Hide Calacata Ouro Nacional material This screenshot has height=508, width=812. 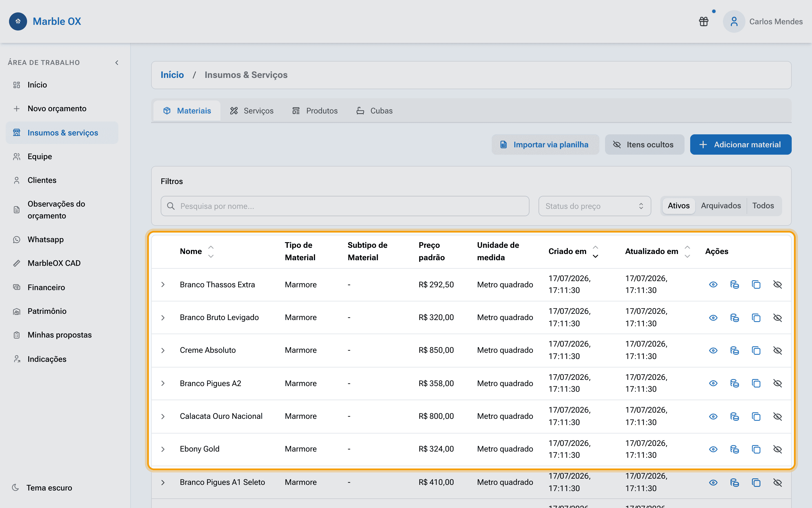click(x=777, y=416)
